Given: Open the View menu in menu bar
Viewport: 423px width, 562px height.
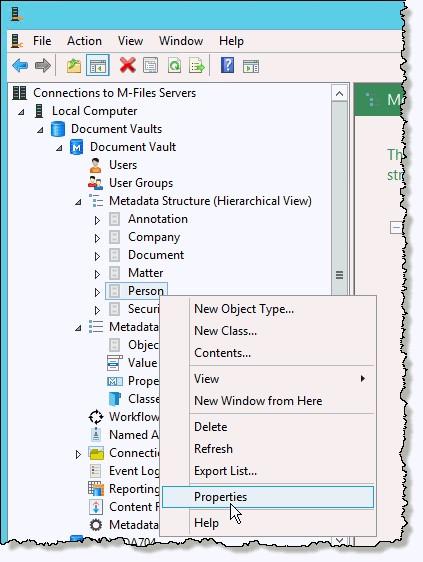Looking at the screenshot, I should click(x=130, y=41).
